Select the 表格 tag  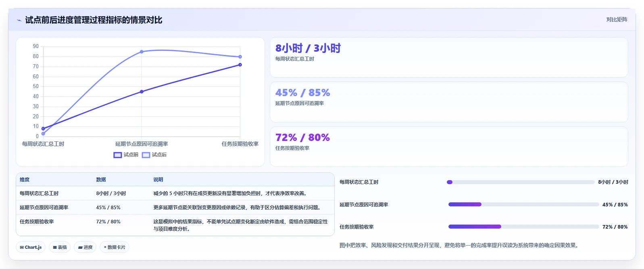(60, 247)
